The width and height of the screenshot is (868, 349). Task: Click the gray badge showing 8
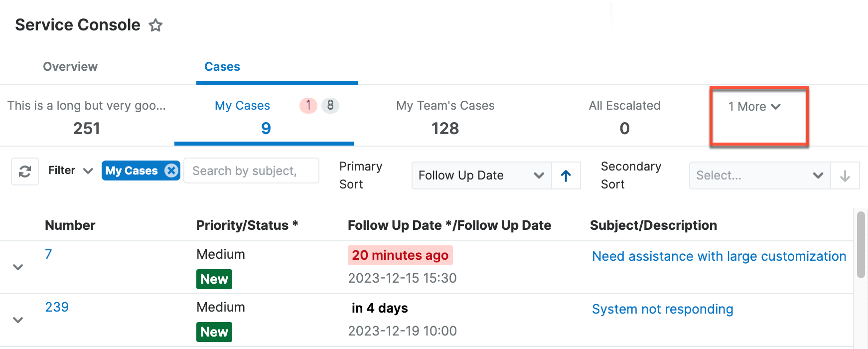(x=330, y=105)
